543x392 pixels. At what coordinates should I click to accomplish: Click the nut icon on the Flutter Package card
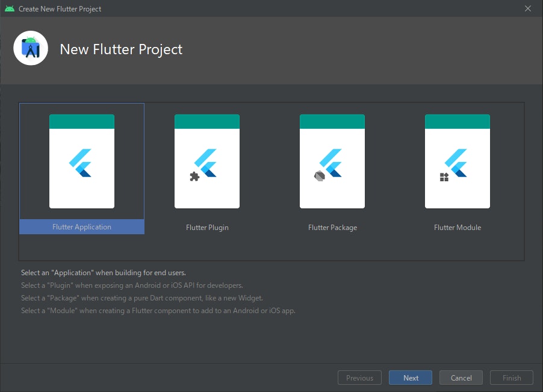[319, 175]
